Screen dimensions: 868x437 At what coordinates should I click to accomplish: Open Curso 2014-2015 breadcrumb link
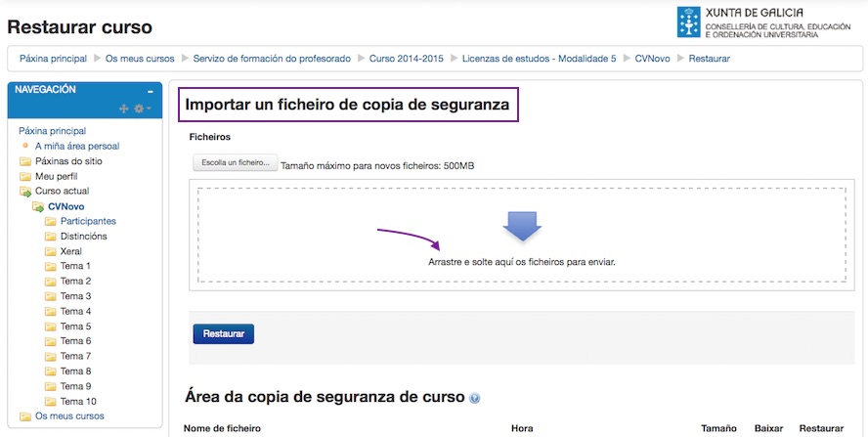click(407, 58)
